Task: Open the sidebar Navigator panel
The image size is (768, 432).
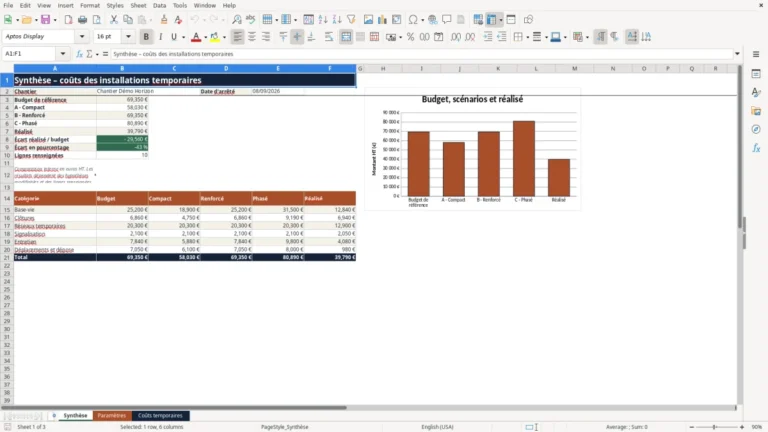Action: click(756, 129)
